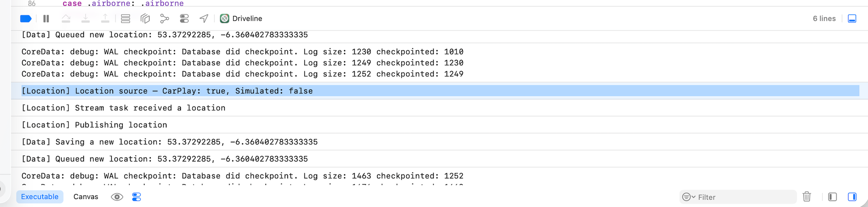Show the variables view left pane

[832, 197]
